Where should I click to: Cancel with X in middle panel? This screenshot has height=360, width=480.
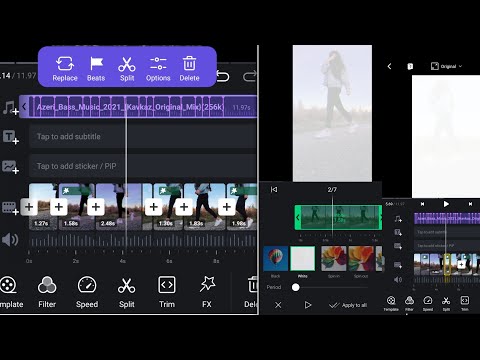click(278, 305)
